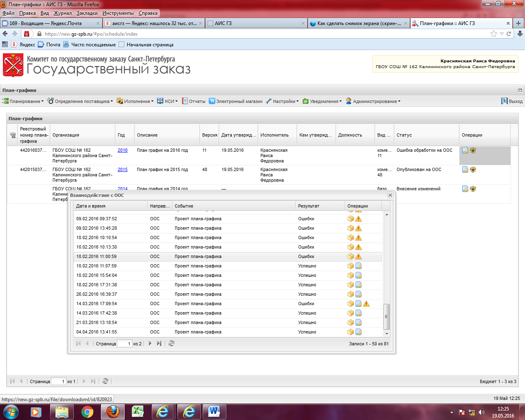This screenshot has width=525, height=420.
Task: Bookmark page with the star icon
Action: [x=493, y=34]
